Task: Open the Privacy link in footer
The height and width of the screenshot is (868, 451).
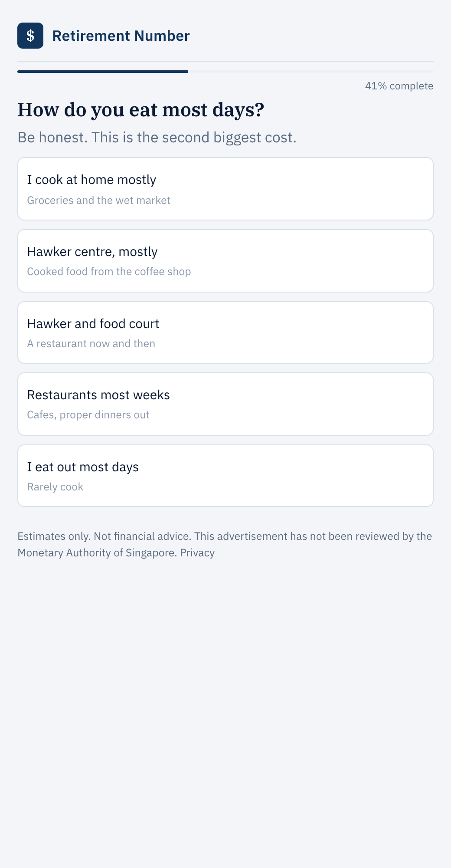Action: pyautogui.click(x=197, y=553)
